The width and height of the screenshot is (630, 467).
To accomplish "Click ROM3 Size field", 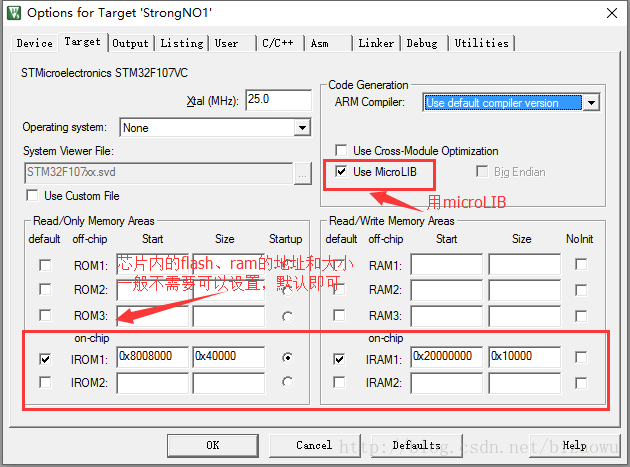I will pyautogui.click(x=229, y=316).
